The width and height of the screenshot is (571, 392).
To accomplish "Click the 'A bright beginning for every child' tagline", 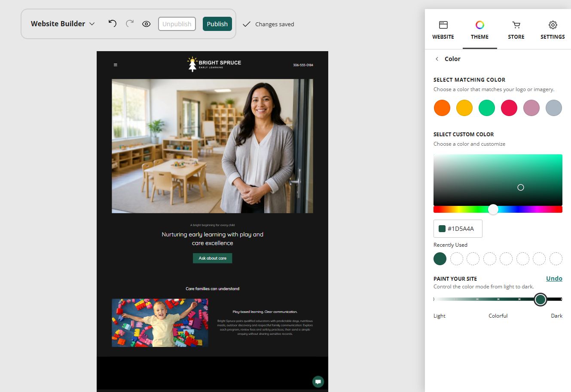I will (x=212, y=225).
